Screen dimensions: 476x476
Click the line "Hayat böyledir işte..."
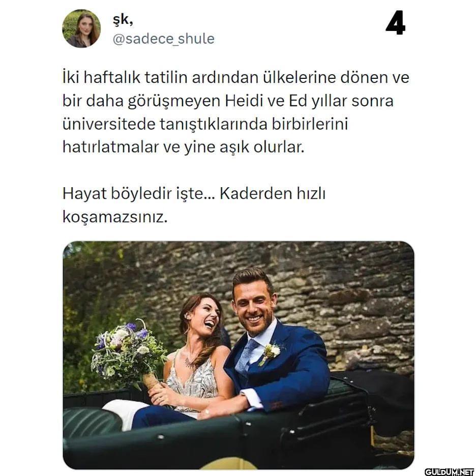click(138, 193)
